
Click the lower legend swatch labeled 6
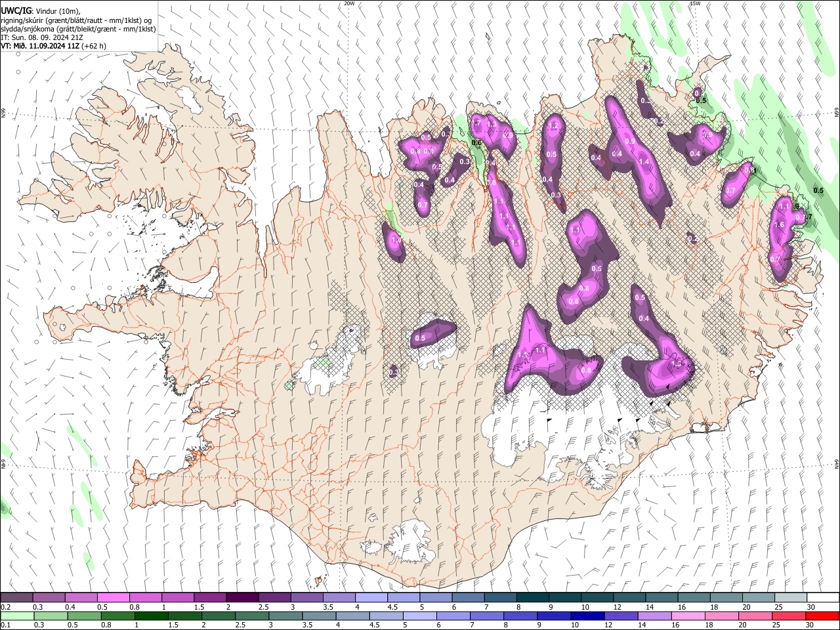click(453, 616)
